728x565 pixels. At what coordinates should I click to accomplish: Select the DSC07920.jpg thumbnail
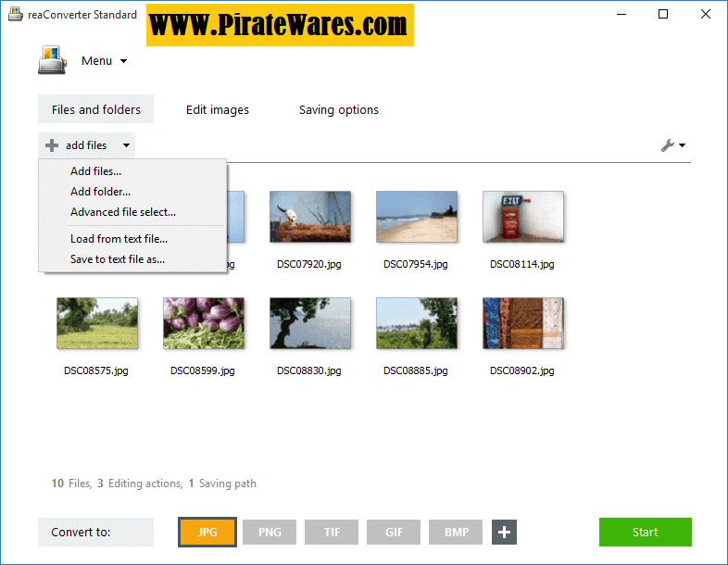(x=310, y=217)
